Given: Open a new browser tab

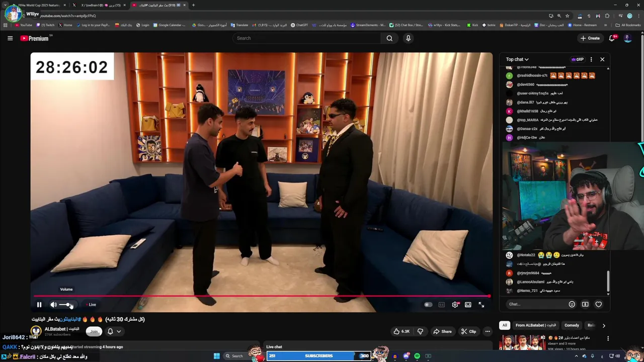Looking at the screenshot, I should 193,5.
